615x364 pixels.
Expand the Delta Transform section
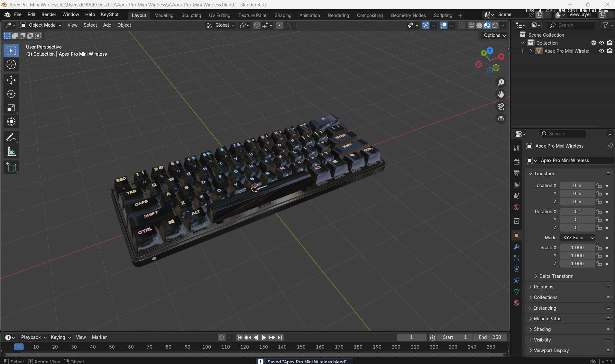point(556,276)
